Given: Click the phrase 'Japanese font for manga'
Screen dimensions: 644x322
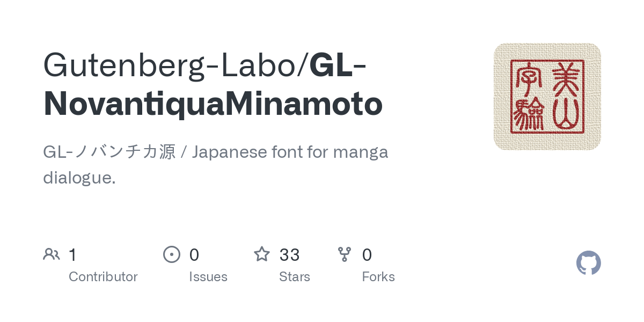Looking at the screenshot, I should [x=290, y=152].
